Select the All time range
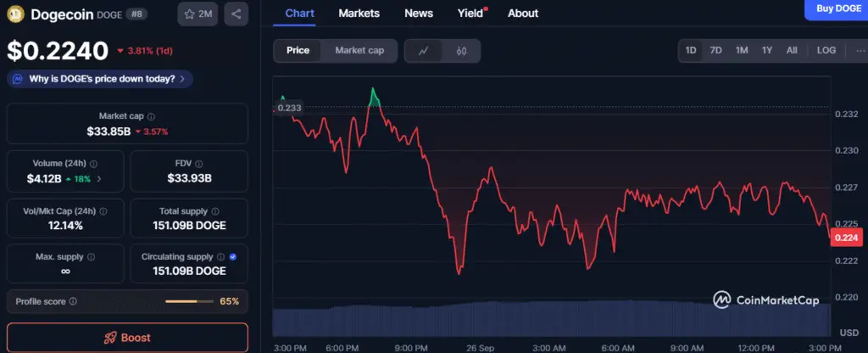This screenshot has height=353, width=868. (x=792, y=50)
